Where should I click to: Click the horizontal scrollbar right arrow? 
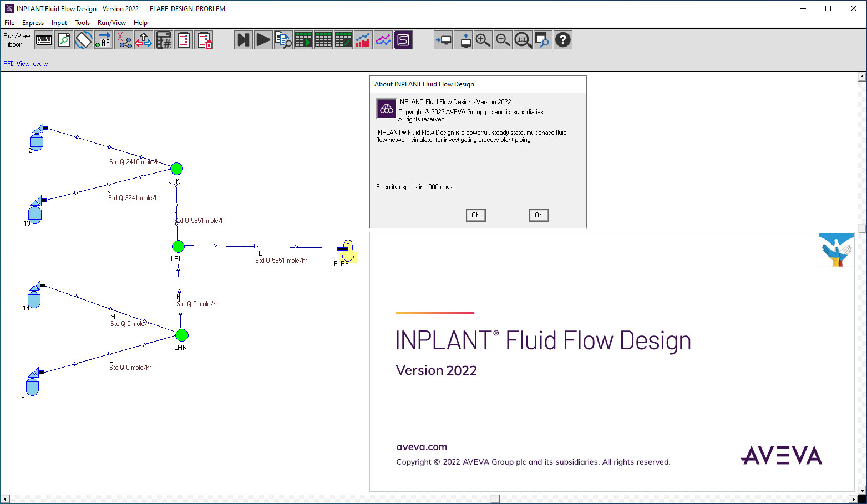(853, 499)
